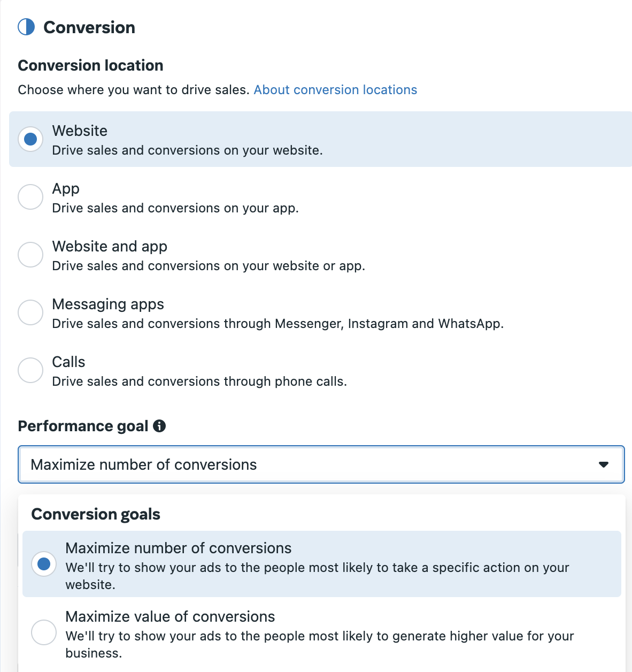Select Maximize value of conversions radio button
The image size is (632, 672).
(x=44, y=632)
